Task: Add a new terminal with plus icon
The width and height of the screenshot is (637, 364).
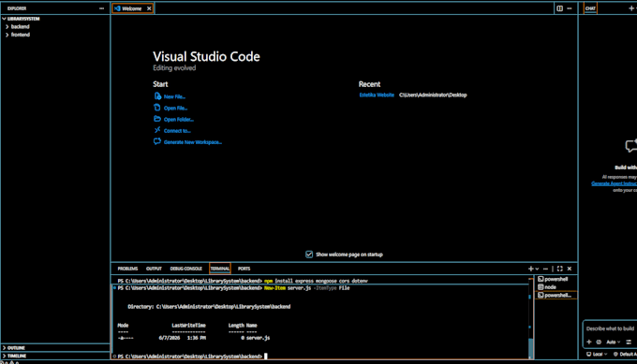Action: [x=530, y=269]
